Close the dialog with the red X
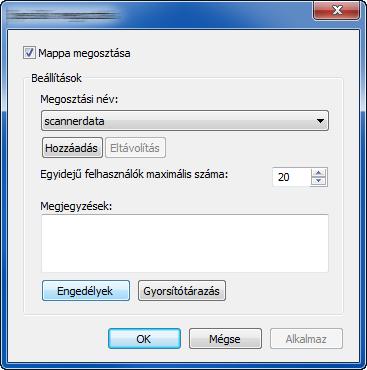This screenshot has width=367, height=370. click(337, 10)
